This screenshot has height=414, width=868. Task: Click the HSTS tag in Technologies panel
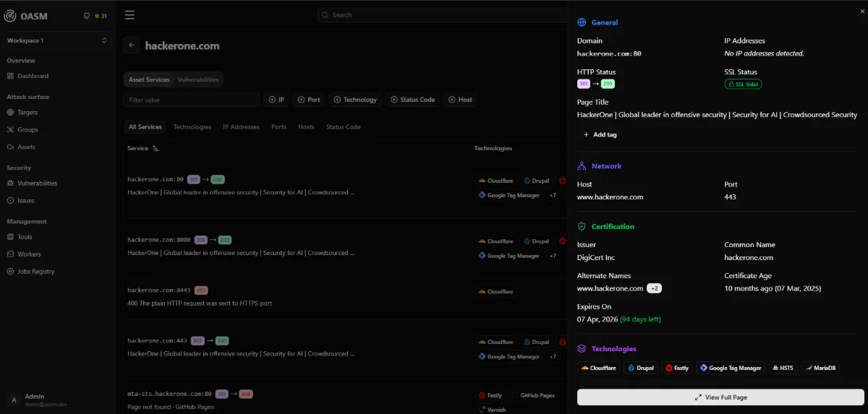(783, 368)
